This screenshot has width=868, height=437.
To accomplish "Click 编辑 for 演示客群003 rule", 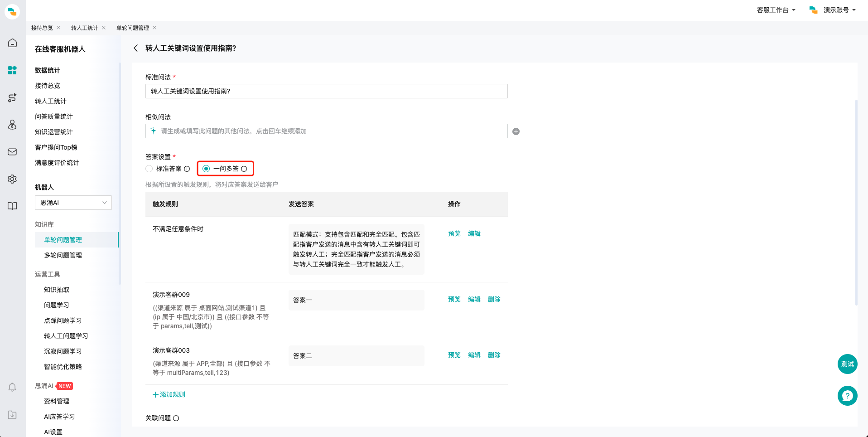I will click(x=474, y=355).
